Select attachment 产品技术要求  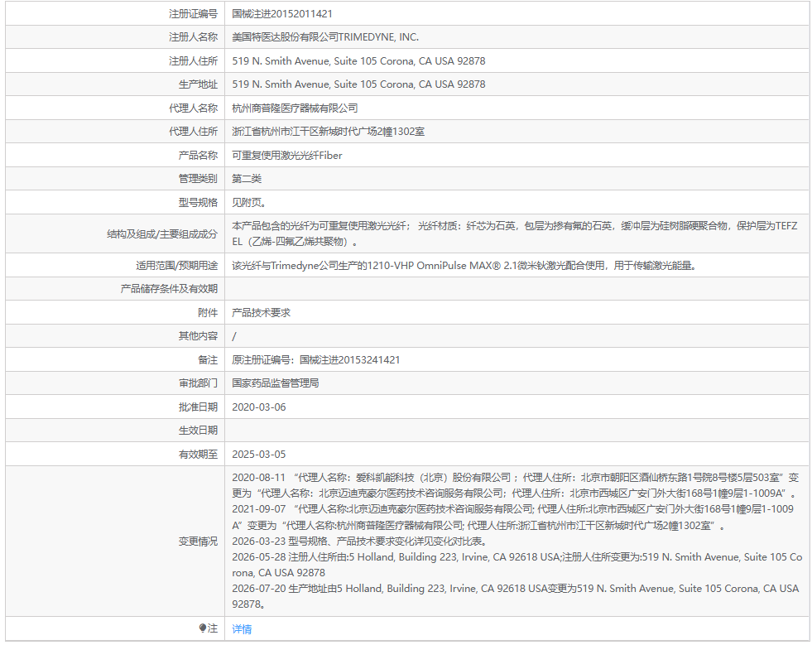pos(261,313)
